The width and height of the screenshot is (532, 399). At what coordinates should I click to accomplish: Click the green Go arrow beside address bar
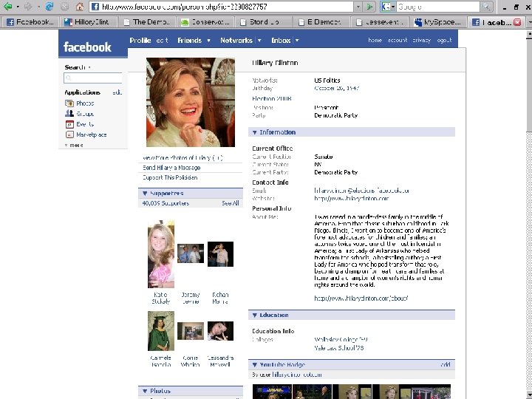pos(369,7)
